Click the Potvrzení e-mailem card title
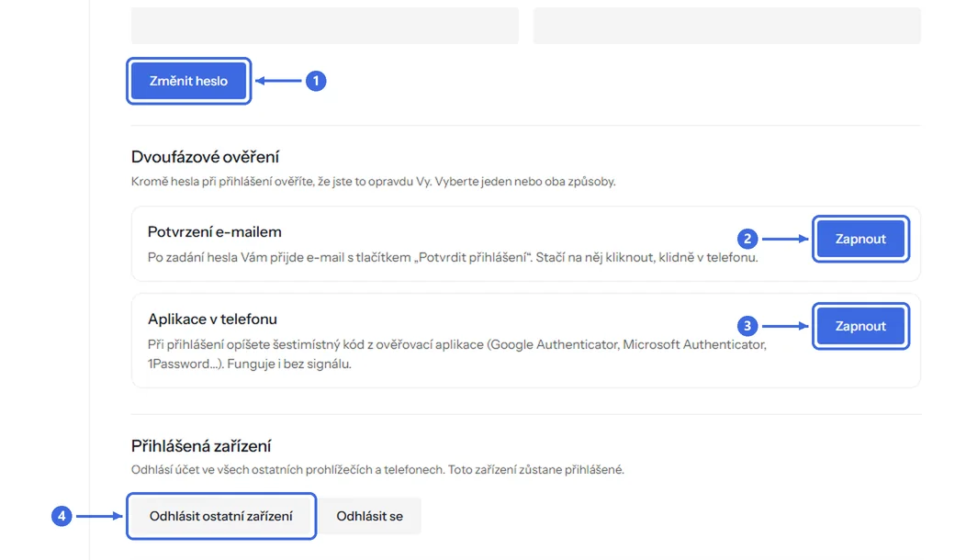This screenshot has width=955, height=560. coord(214,232)
